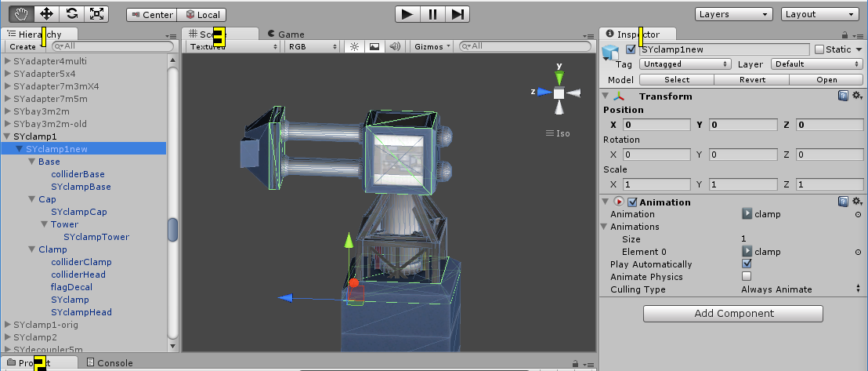This screenshot has width=868, height=371.
Task: Pause the game playback
Action: coord(432,14)
